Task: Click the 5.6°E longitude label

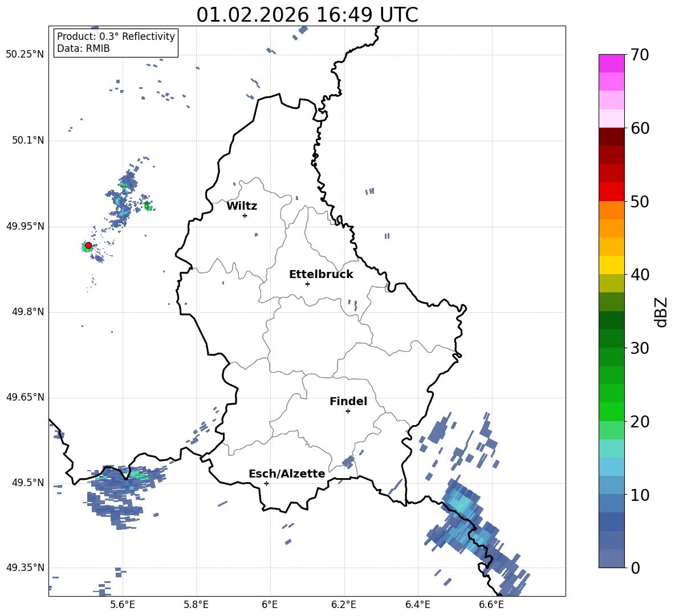Action: 122,605
